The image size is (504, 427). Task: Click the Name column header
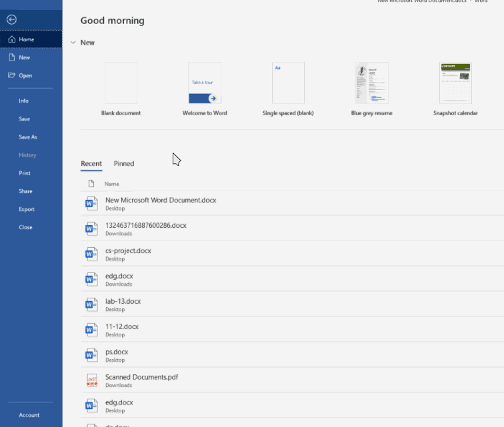click(x=111, y=184)
